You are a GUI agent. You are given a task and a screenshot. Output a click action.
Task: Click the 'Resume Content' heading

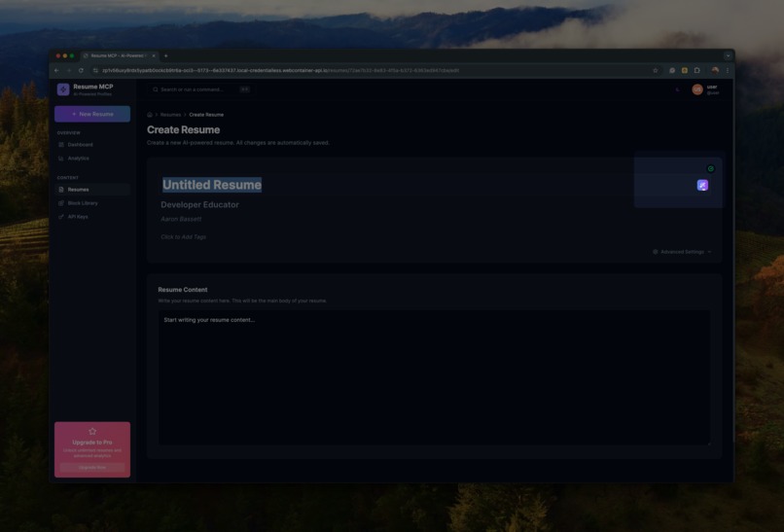(x=183, y=290)
